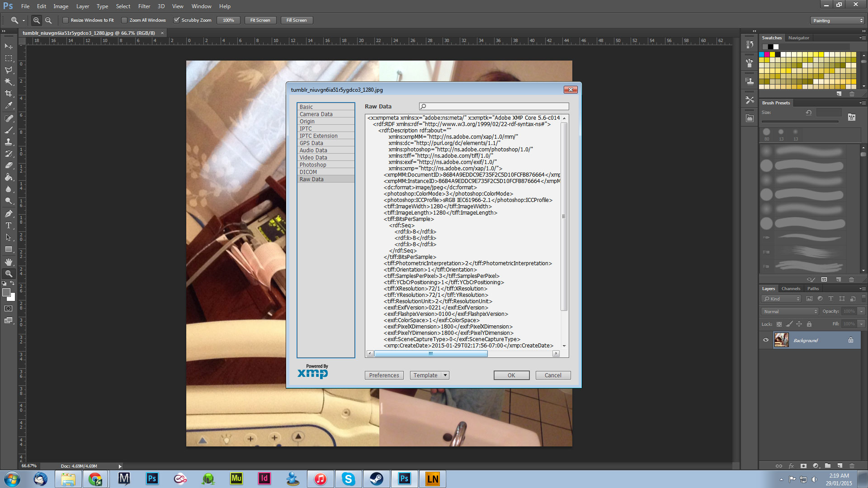Open the Layers panel flyout menu

(862, 289)
